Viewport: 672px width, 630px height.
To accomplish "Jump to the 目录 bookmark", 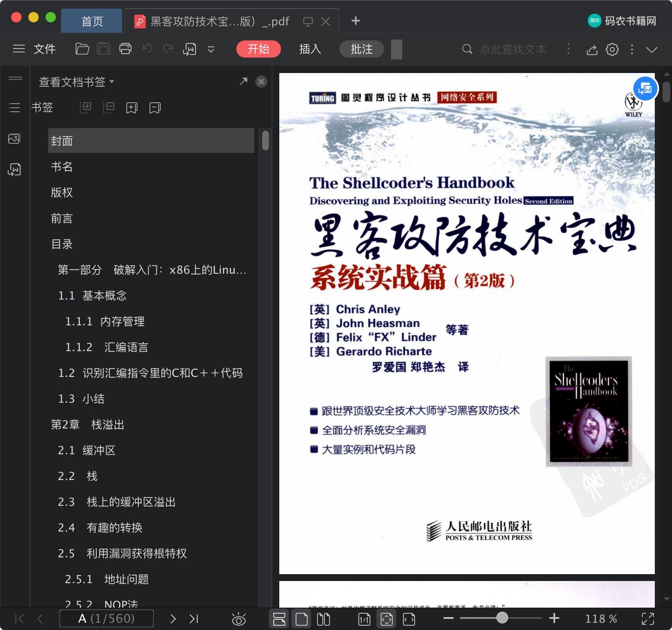I will click(62, 244).
